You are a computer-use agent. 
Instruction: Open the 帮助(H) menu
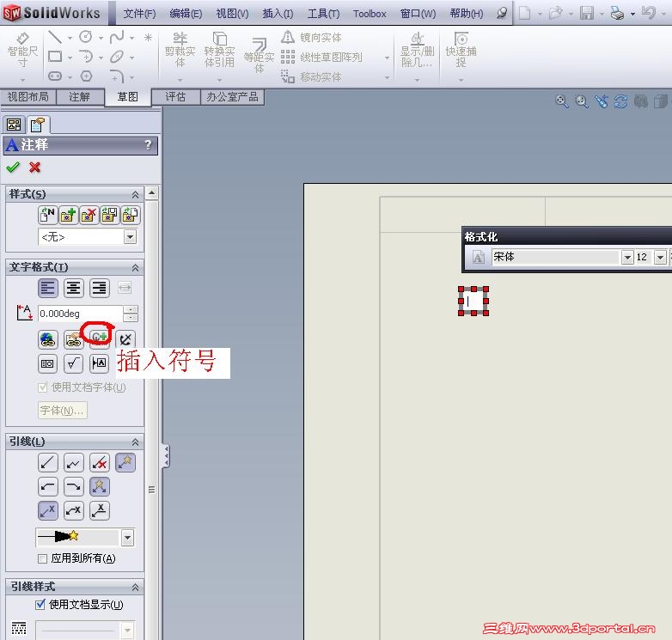pyautogui.click(x=467, y=14)
